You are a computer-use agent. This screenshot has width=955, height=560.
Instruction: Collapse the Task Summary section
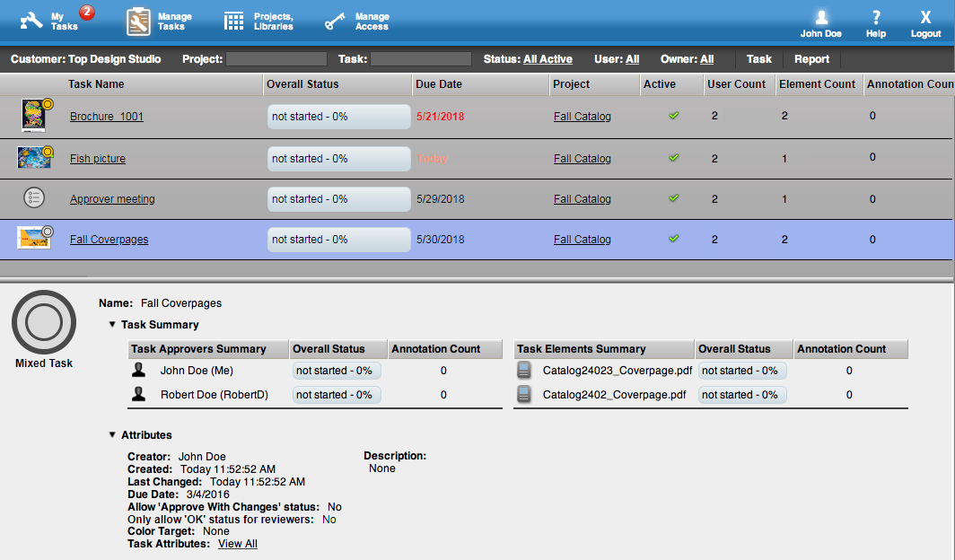112,325
